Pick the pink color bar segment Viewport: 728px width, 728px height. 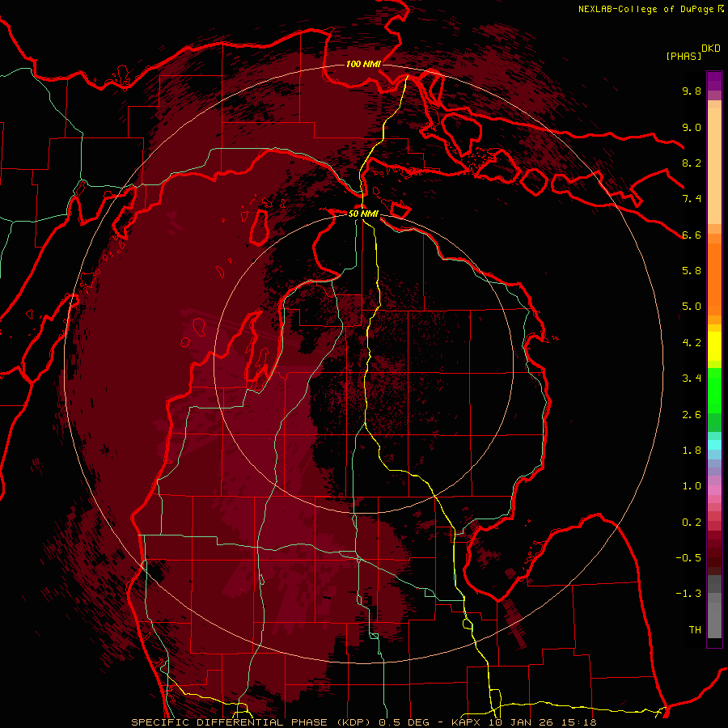(714, 490)
